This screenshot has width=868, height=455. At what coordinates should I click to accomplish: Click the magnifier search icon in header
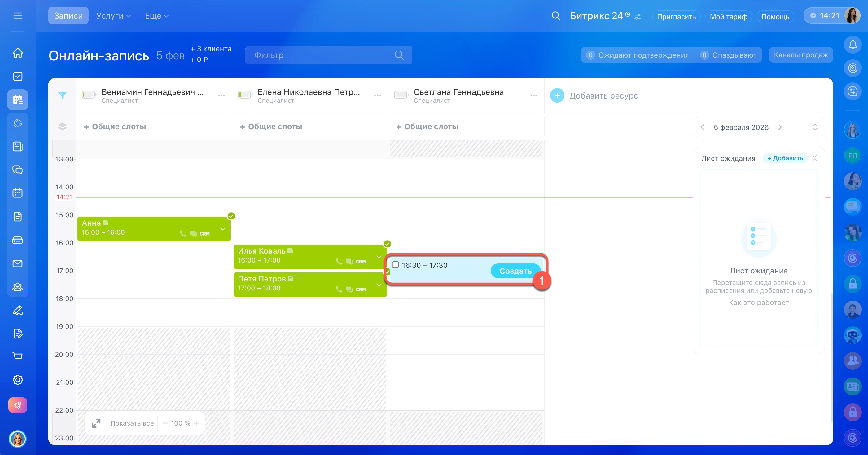click(x=556, y=16)
